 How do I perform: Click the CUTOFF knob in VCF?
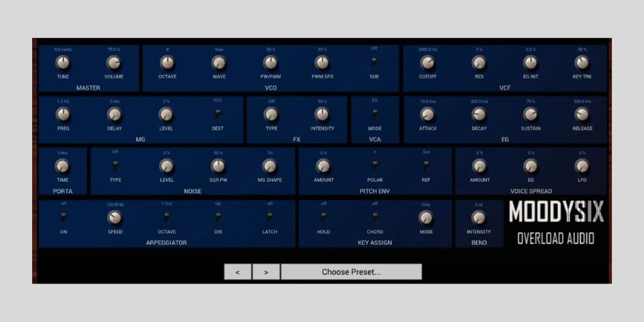428,63
